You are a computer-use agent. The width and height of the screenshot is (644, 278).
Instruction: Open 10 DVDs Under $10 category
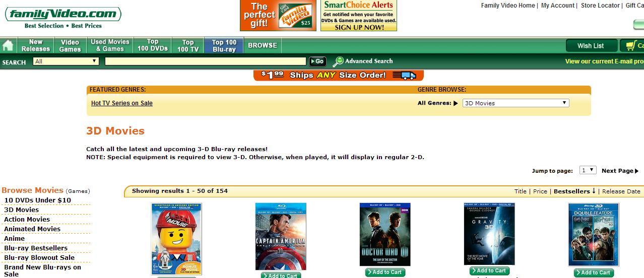[38, 200]
